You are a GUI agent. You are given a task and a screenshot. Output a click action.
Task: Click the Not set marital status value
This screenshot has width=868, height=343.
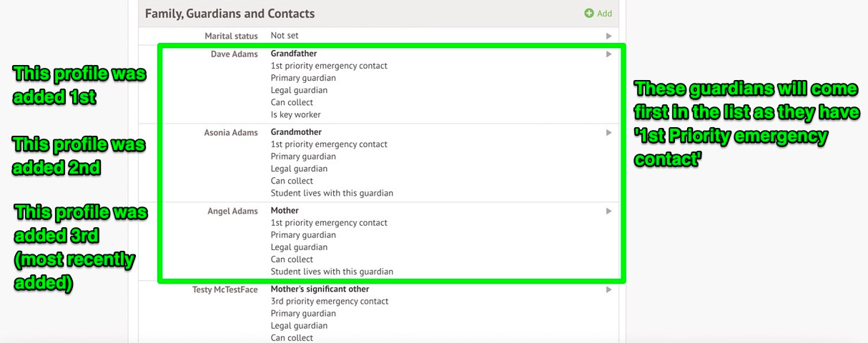[x=285, y=36]
